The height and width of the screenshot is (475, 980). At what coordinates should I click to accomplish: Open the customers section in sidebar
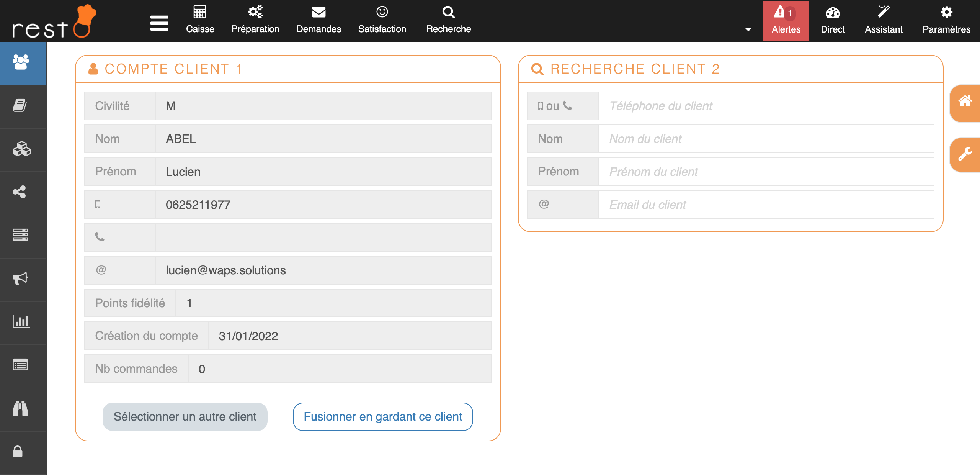21,62
